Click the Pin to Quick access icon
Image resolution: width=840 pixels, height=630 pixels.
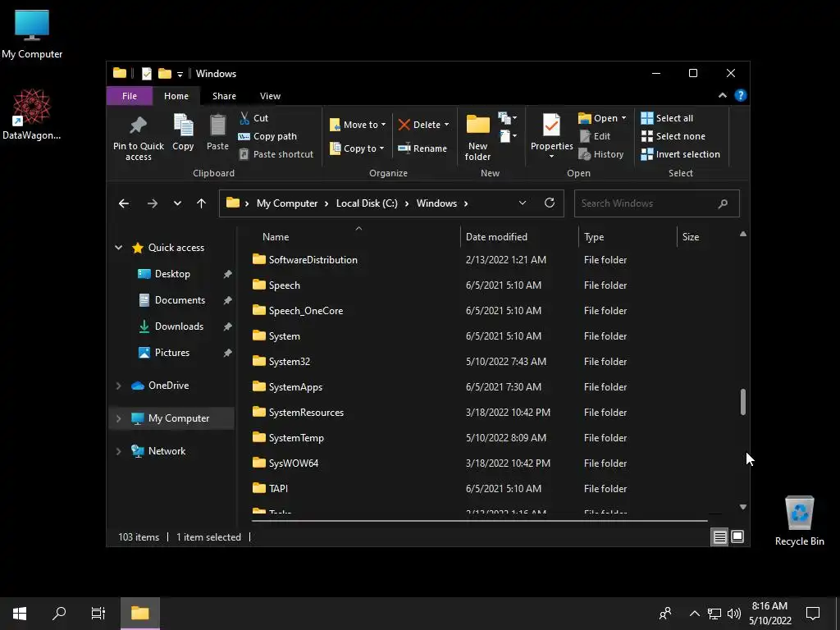click(x=138, y=126)
